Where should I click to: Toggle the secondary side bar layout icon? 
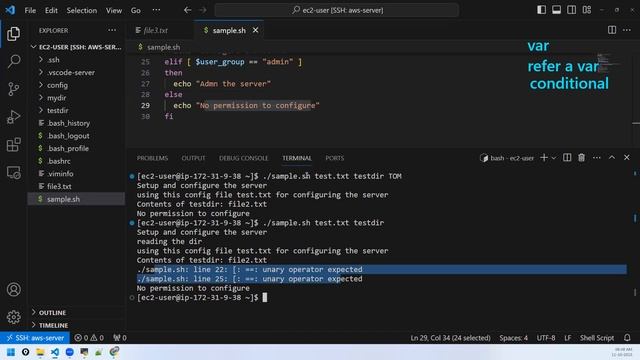[x=571, y=10]
